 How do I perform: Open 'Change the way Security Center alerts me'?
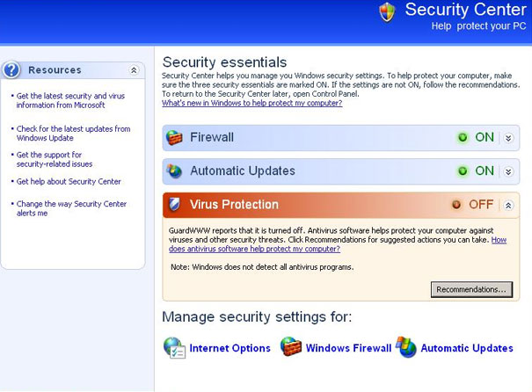pyautogui.click(x=71, y=208)
